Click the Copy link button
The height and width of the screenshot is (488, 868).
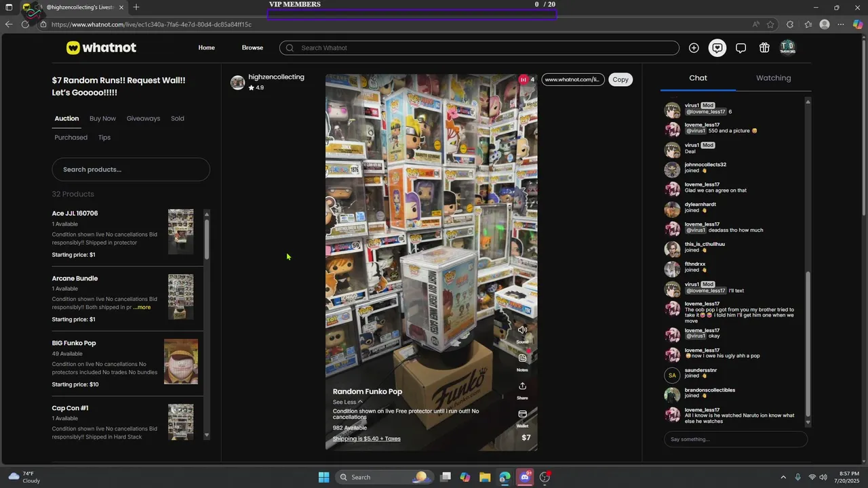[x=620, y=79]
